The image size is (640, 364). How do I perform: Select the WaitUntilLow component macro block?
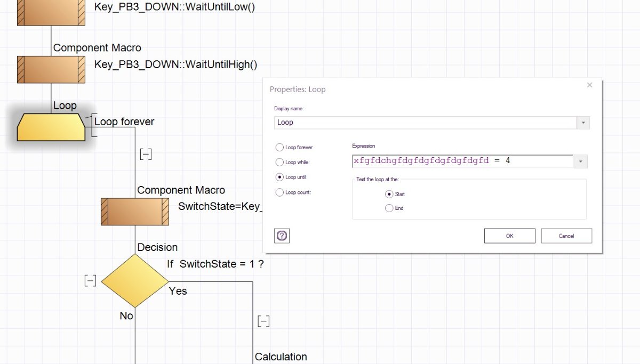51,12
